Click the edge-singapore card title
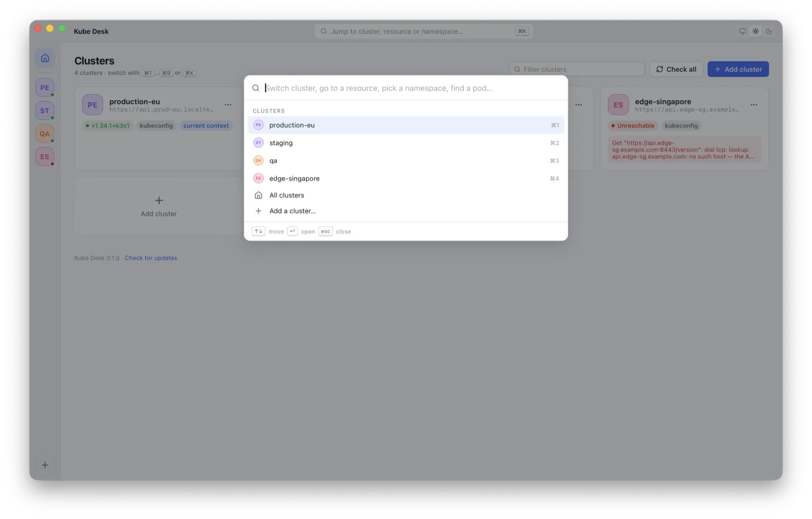Viewport: 812px width, 519px height. tap(663, 101)
